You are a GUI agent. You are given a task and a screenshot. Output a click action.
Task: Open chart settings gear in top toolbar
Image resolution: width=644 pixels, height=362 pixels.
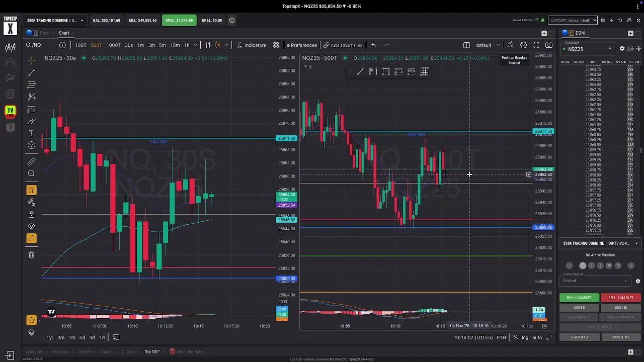524,45
